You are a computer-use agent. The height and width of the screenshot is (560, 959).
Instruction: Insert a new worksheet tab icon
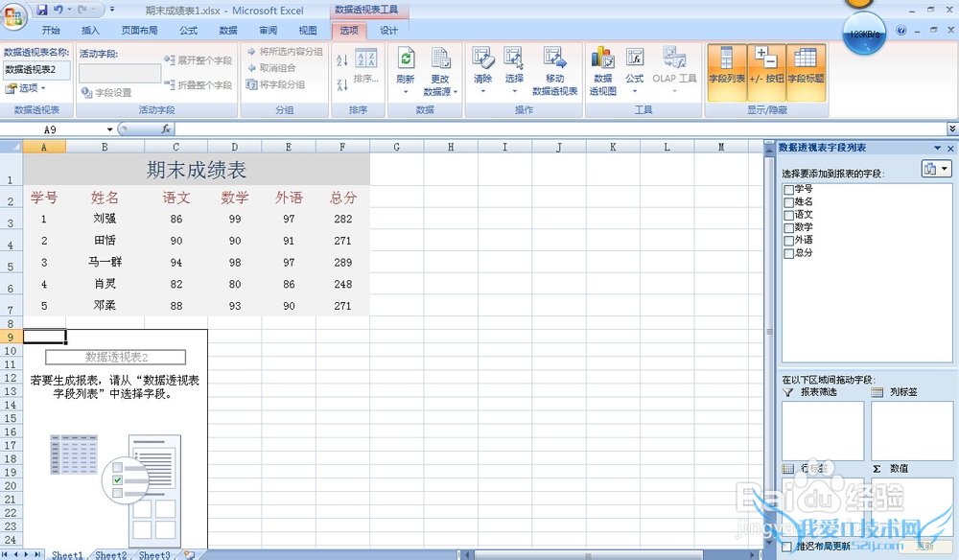coord(190,554)
